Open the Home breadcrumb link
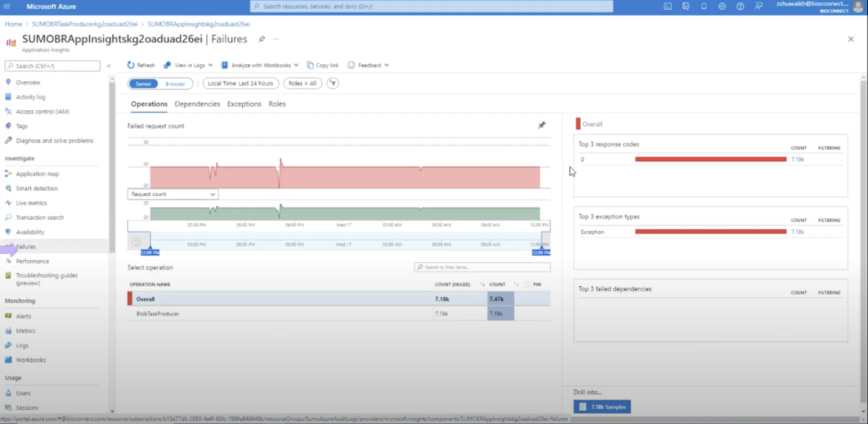This screenshot has height=424, width=868. [x=13, y=24]
